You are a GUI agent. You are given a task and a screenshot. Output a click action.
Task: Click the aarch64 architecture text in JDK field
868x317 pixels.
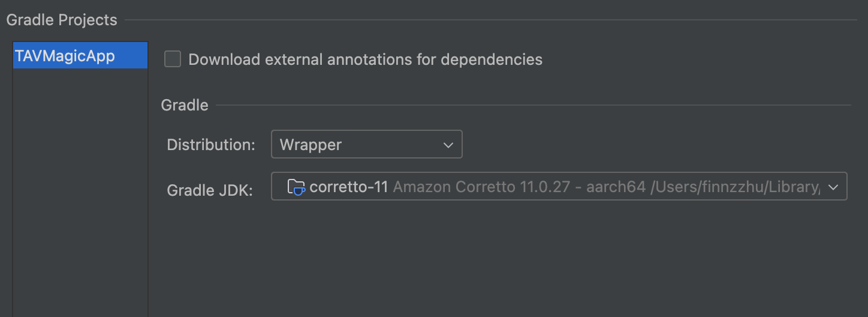pyautogui.click(x=617, y=187)
